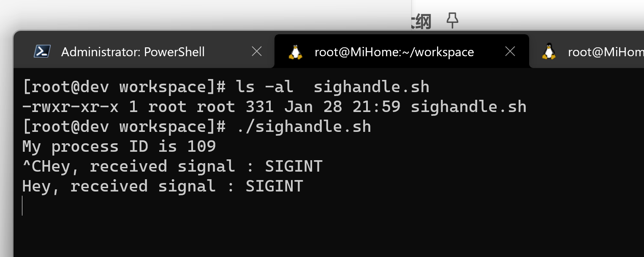
Task: Click the "ls -al sighandle.sh" command text
Action: (x=333, y=87)
